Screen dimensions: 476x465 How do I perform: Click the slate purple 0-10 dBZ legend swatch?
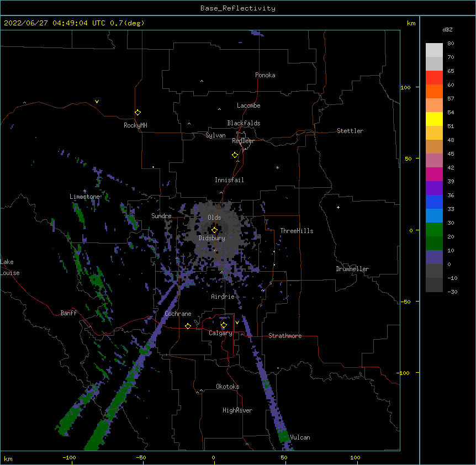434,257
